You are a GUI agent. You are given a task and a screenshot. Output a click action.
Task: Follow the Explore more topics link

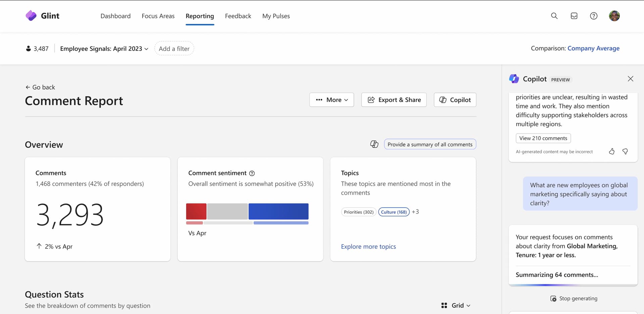[x=368, y=247]
